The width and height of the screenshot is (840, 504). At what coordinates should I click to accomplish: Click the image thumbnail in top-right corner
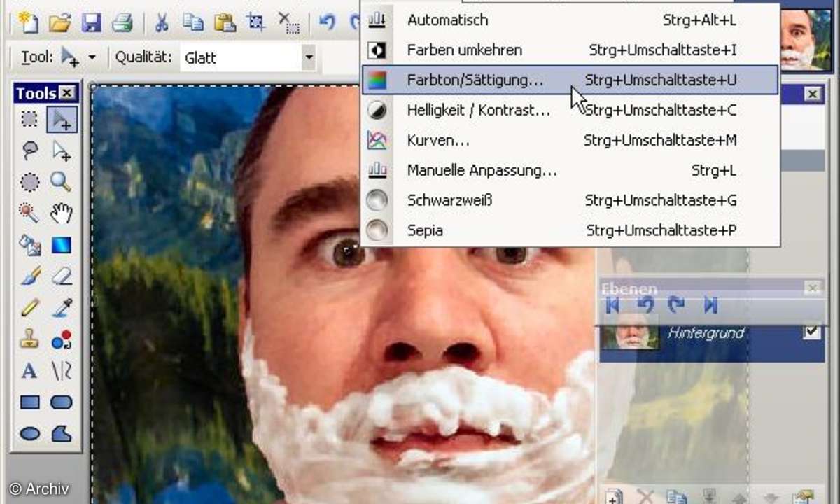(806, 38)
